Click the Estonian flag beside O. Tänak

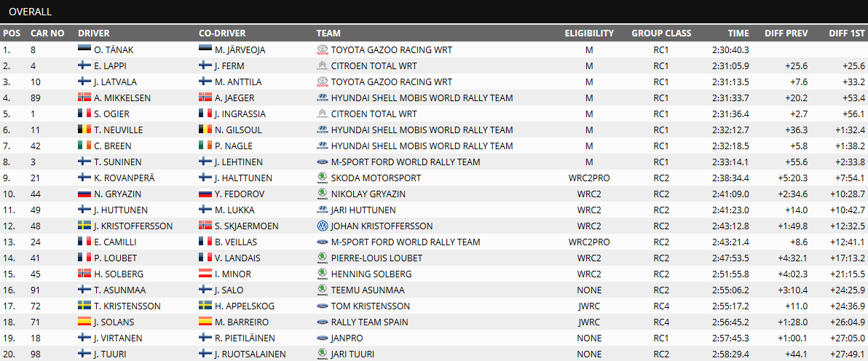click(x=84, y=49)
